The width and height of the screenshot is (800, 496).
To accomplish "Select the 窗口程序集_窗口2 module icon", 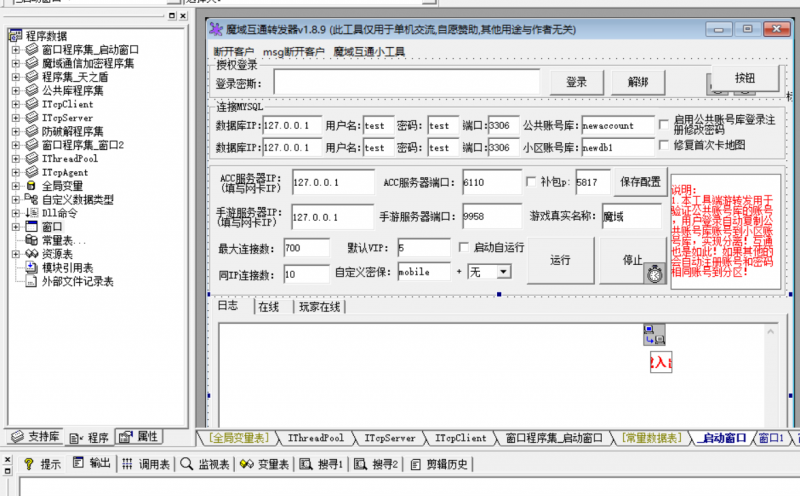I will point(32,144).
